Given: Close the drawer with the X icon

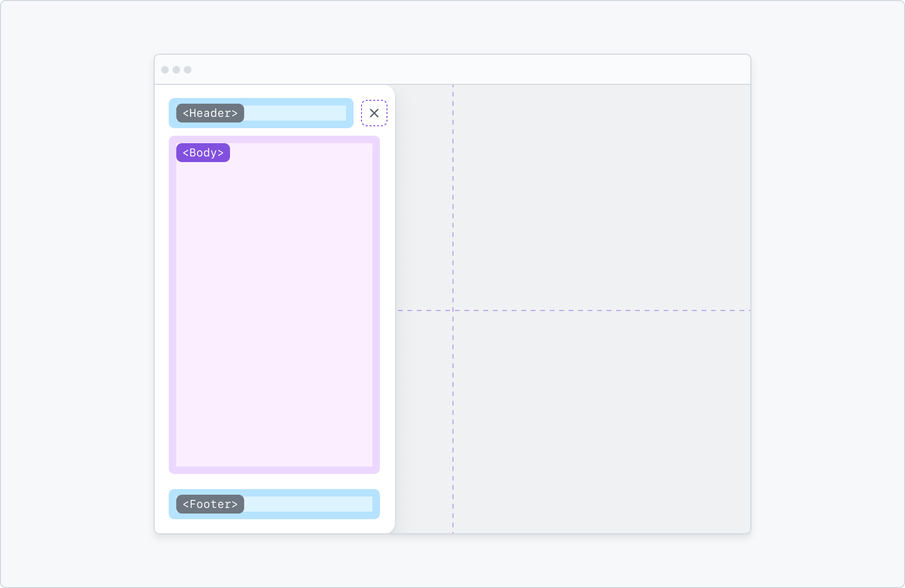Looking at the screenshot, I should (x=374, y=113).
